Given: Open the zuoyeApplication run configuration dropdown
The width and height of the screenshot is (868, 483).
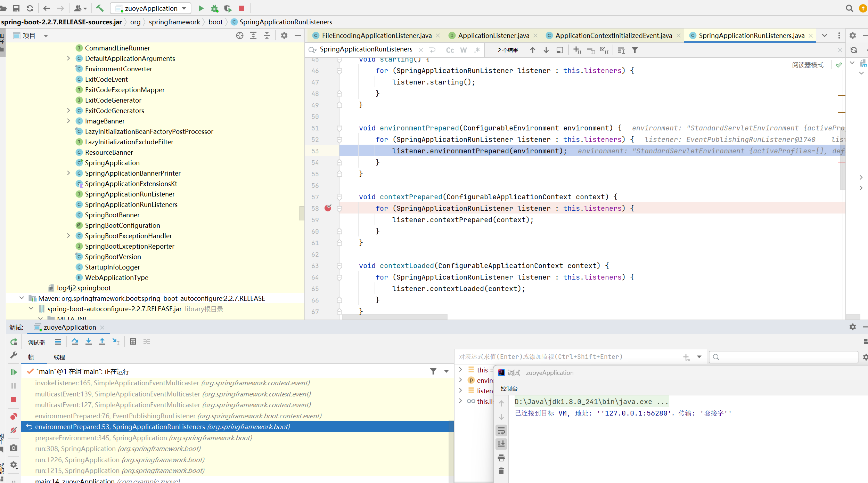Looking at the screenshot, I should click(151, 8).
